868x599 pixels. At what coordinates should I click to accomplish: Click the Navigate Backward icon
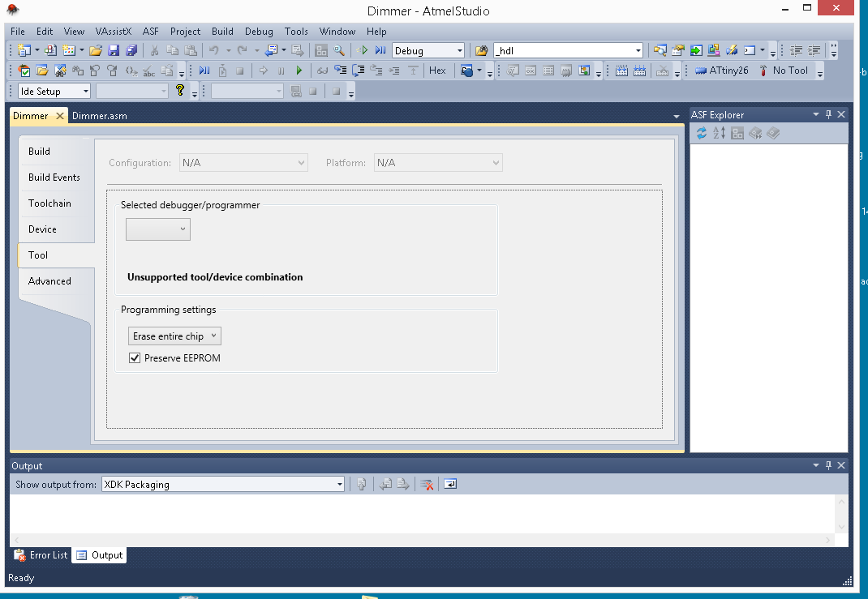pyautogui.click(x=271, y=50)
